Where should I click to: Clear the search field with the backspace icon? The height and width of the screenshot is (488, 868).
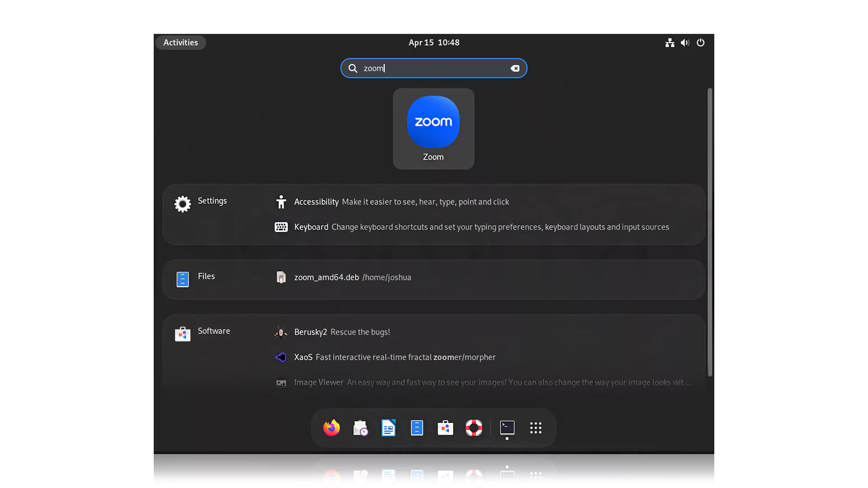515,68
